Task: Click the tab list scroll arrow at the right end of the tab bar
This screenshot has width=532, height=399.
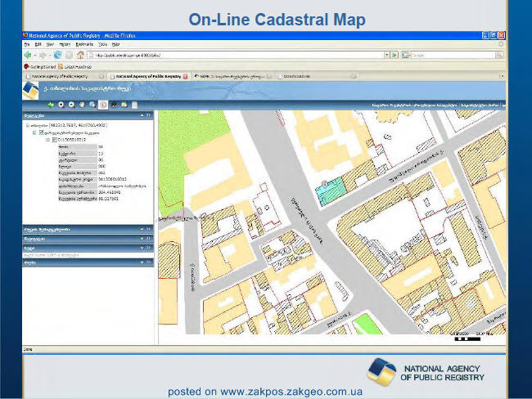Action: 502,76
